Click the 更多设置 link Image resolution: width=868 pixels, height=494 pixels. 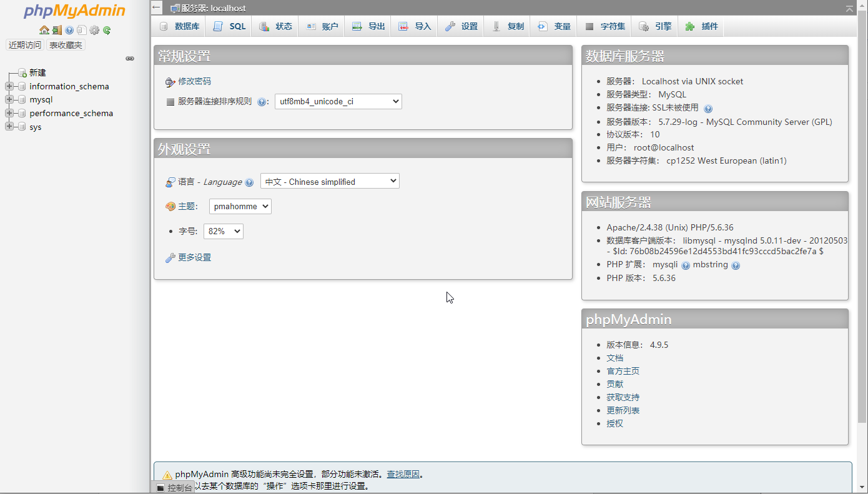[x=194, y=257]
